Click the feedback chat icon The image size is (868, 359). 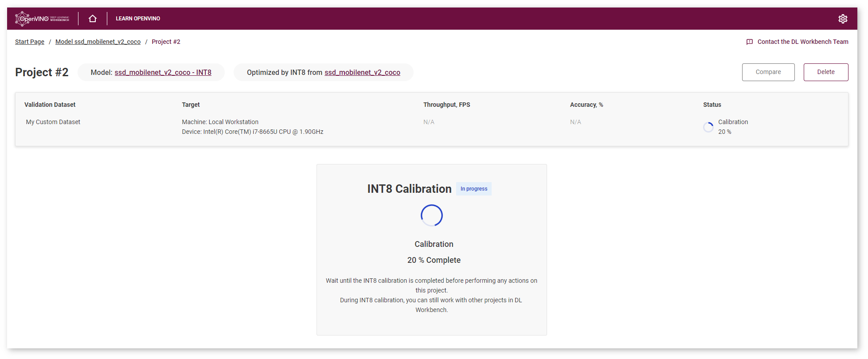(750, 42)
